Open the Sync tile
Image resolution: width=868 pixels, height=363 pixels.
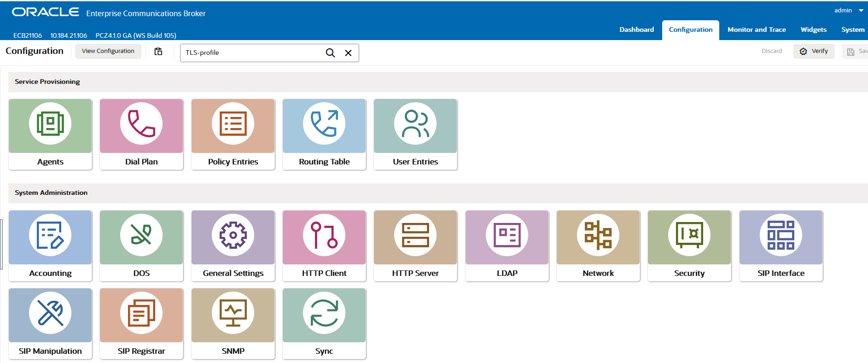click(324, 324)
